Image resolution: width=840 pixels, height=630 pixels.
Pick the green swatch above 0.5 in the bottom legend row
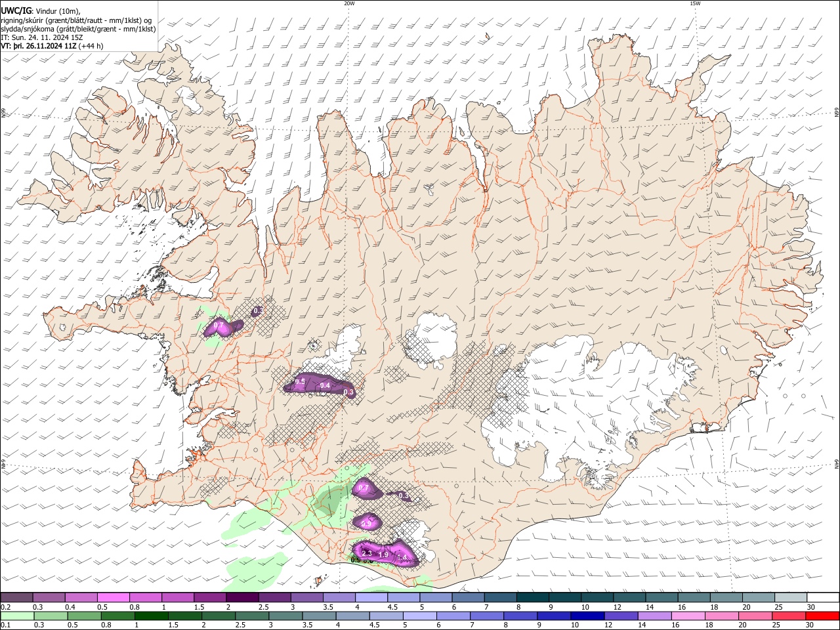point(84,616)
